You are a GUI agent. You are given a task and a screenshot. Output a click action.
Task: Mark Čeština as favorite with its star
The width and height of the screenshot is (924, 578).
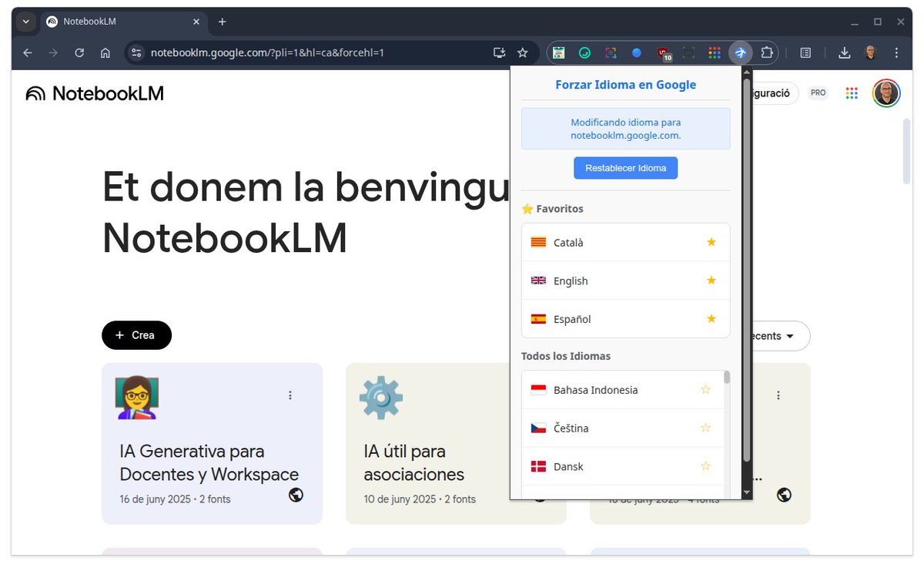coord(705,428)
